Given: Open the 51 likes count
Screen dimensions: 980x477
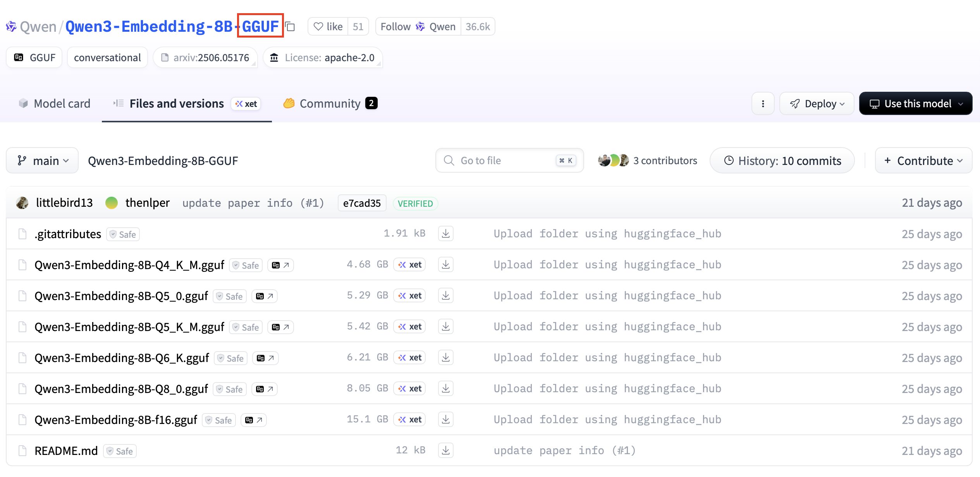Looking at the screenshot, I should [358, 26].
